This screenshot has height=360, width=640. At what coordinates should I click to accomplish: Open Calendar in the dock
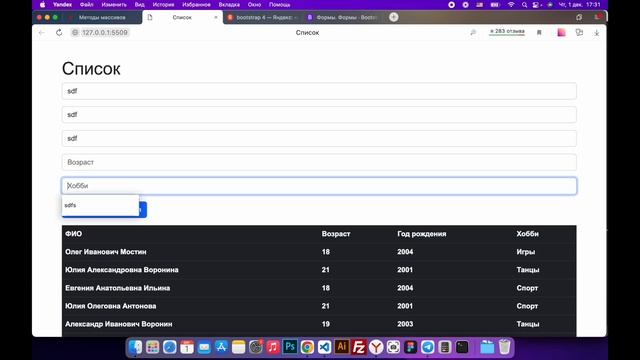tap(187, 347)
